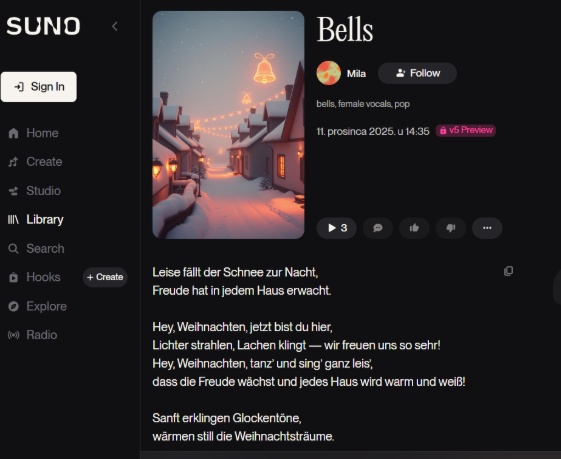The width and height of the screenshot is (561, 459).
Task: Follow the artist Mila
Action: (417, 73)
